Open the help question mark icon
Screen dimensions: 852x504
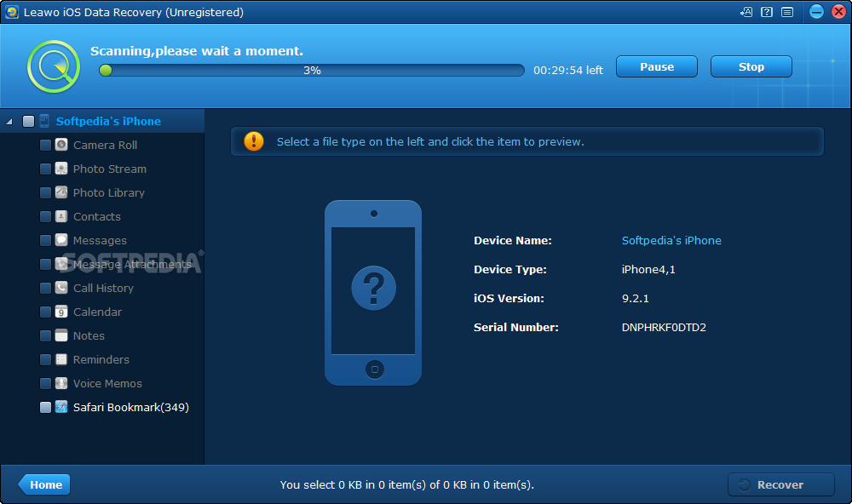coord(767,12)
